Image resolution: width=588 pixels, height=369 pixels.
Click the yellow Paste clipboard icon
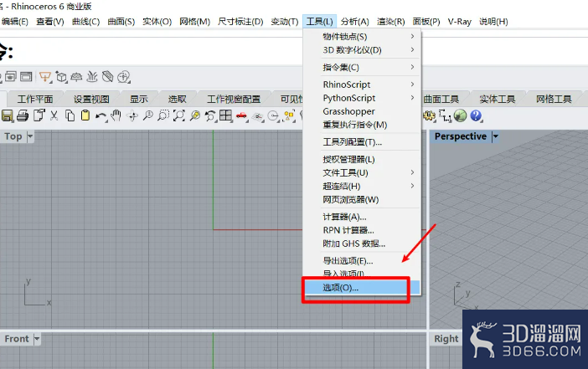pos(85,115)
